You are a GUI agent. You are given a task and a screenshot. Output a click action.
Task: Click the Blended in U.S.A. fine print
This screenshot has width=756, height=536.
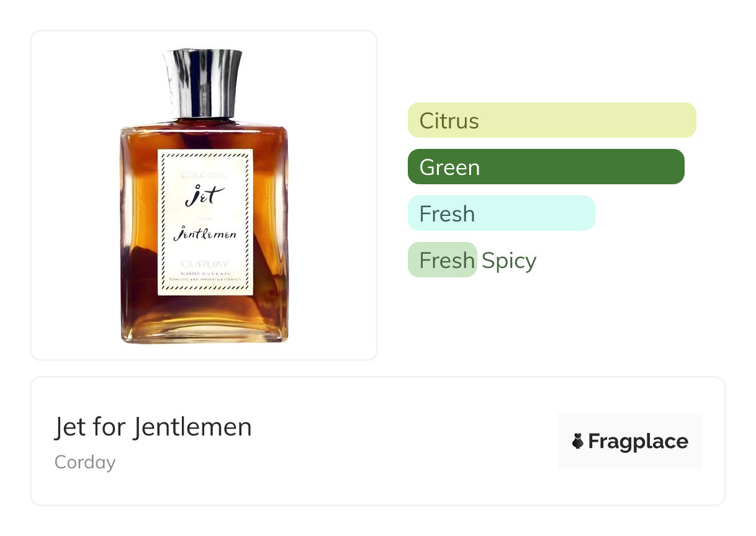point(205,276)
